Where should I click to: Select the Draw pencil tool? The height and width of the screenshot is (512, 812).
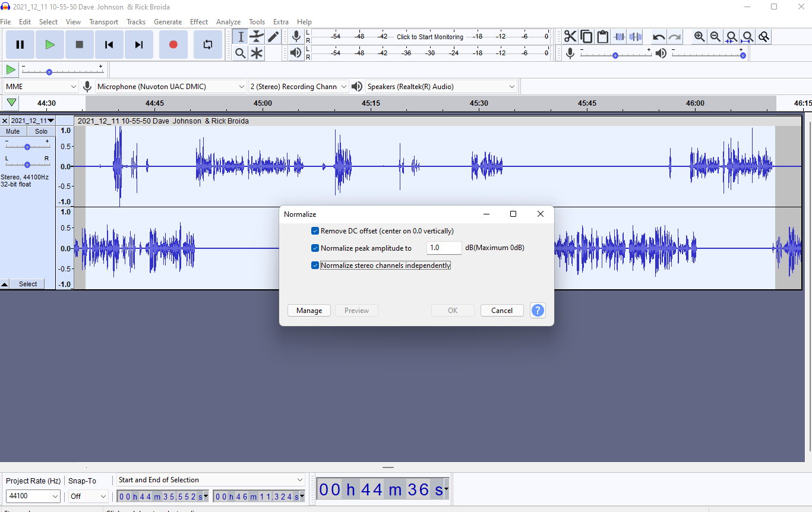[273, 37]
